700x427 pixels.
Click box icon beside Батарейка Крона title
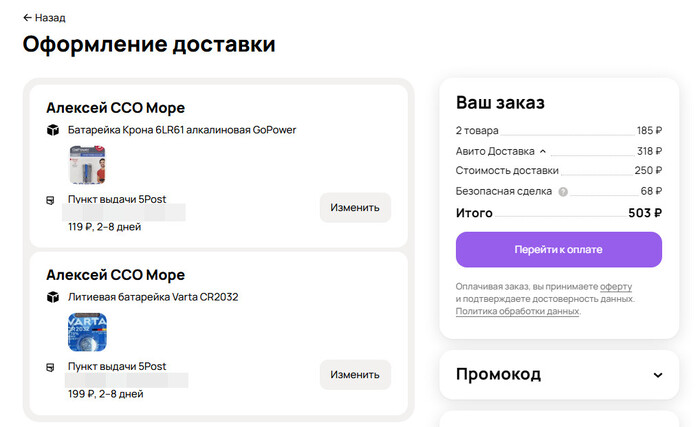point(53,130)
